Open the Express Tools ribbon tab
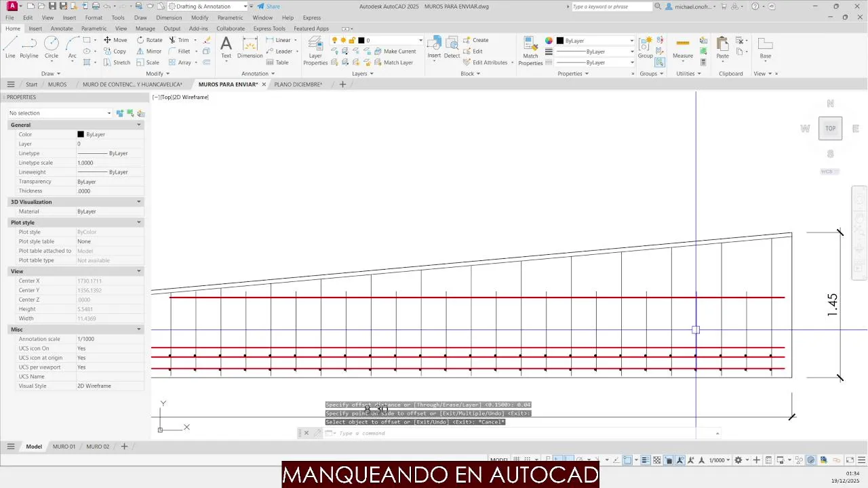The height and width of the screenshot is (488, 868). 269,28
